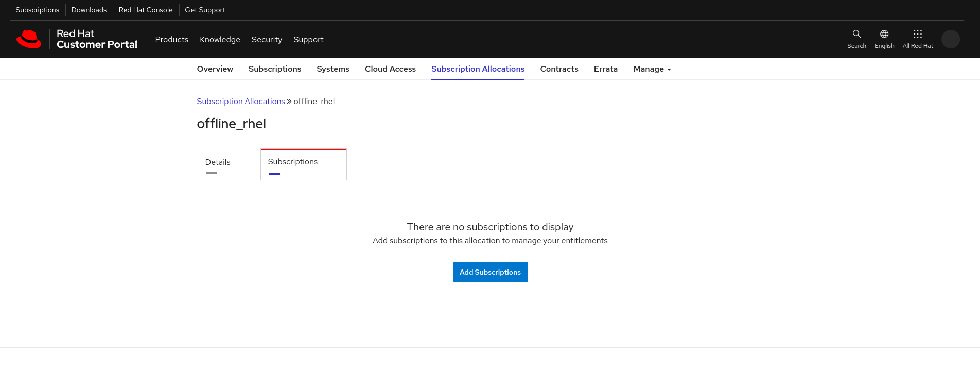Click the Get Support link
Screen dimensions: 980x371
pos(205,10)
